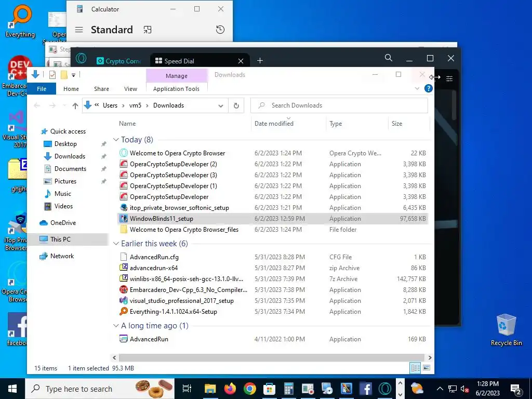Switch to the Share ribbon tab
The image size is (532, 399).
pos(101,89)
